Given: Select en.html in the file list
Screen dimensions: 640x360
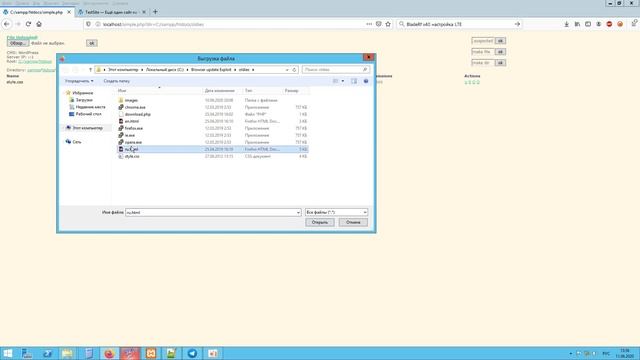Looking at the screenshot, I should click(x=131, y=121).
